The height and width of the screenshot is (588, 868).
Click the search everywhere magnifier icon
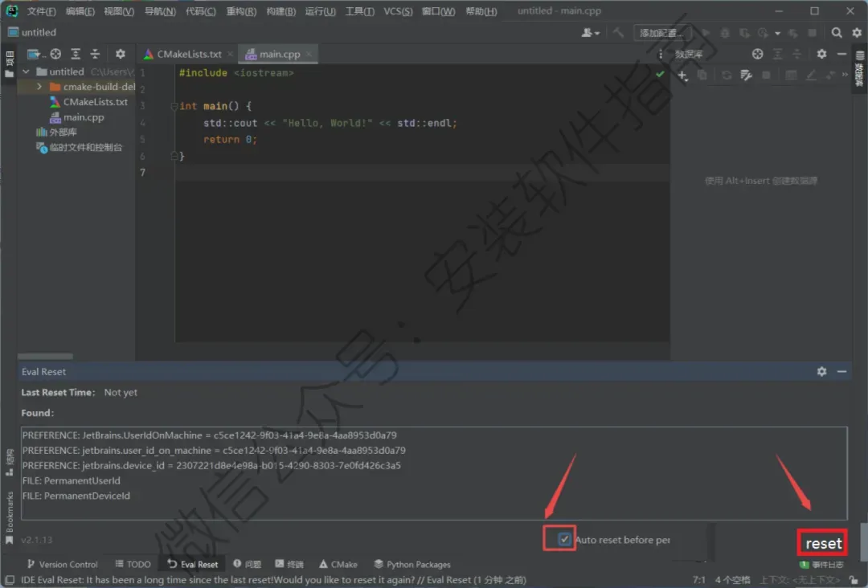click(837, 33)
